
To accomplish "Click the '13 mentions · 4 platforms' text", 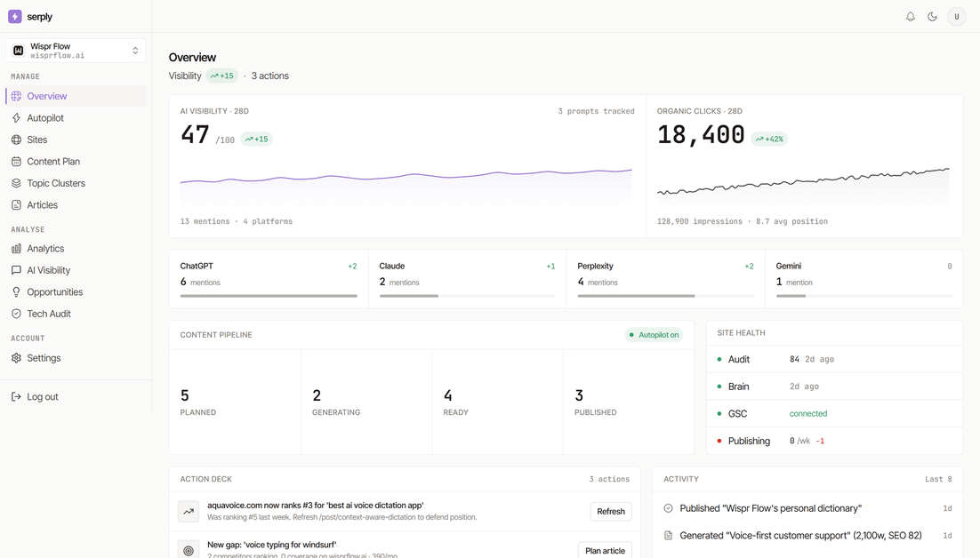I will (237, 221).
